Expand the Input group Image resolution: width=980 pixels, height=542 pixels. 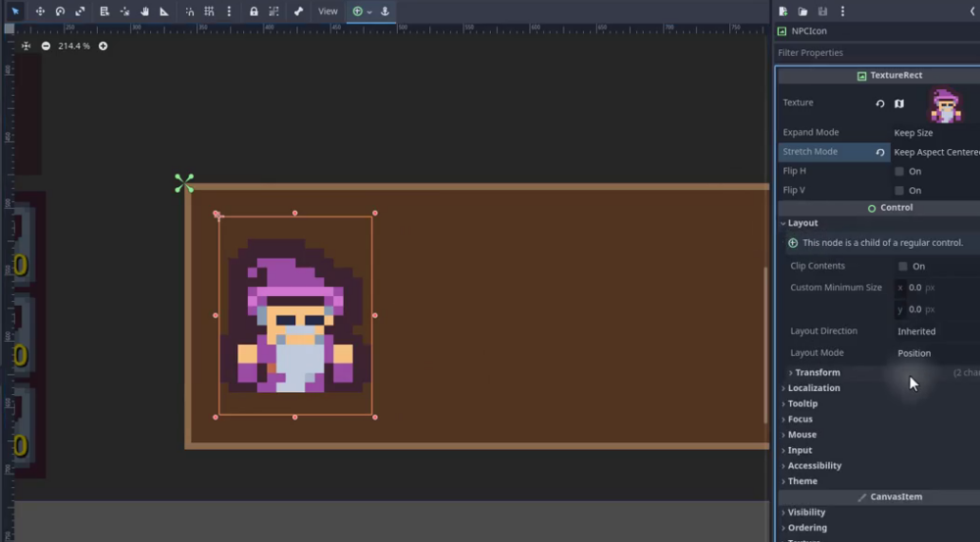pyautogui.click(x=800, y=450)
